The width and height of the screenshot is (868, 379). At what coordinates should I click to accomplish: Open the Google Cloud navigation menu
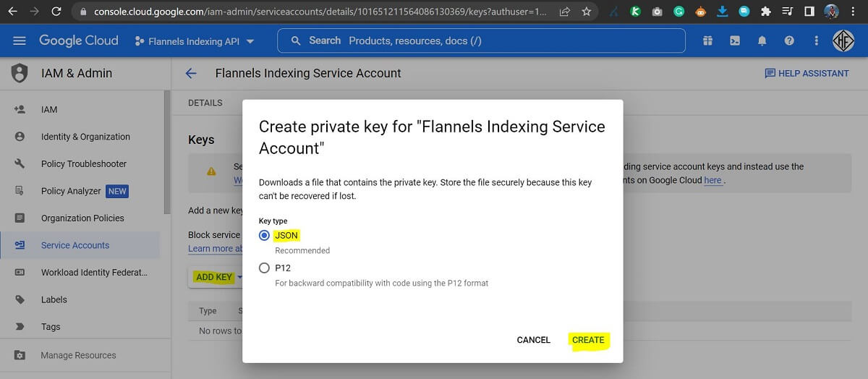pyautogui.click(x=20, y=41)
